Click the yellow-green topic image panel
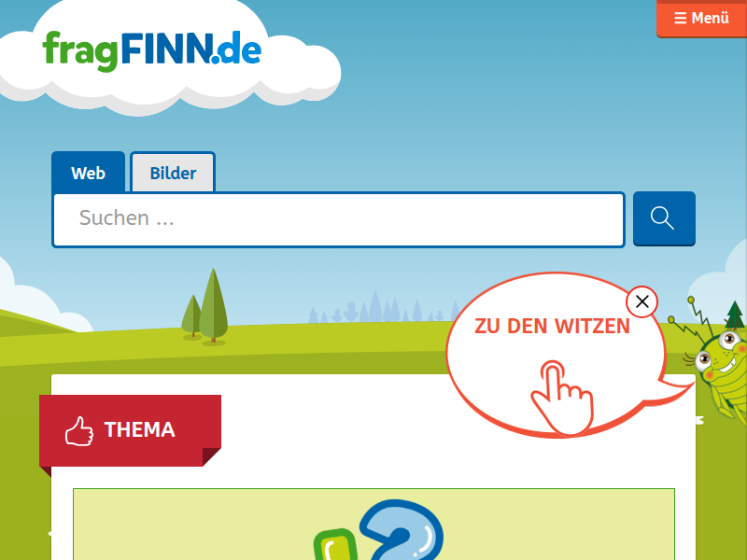Image resolution: width=747 pixels, height=560 pixels. 374,525
